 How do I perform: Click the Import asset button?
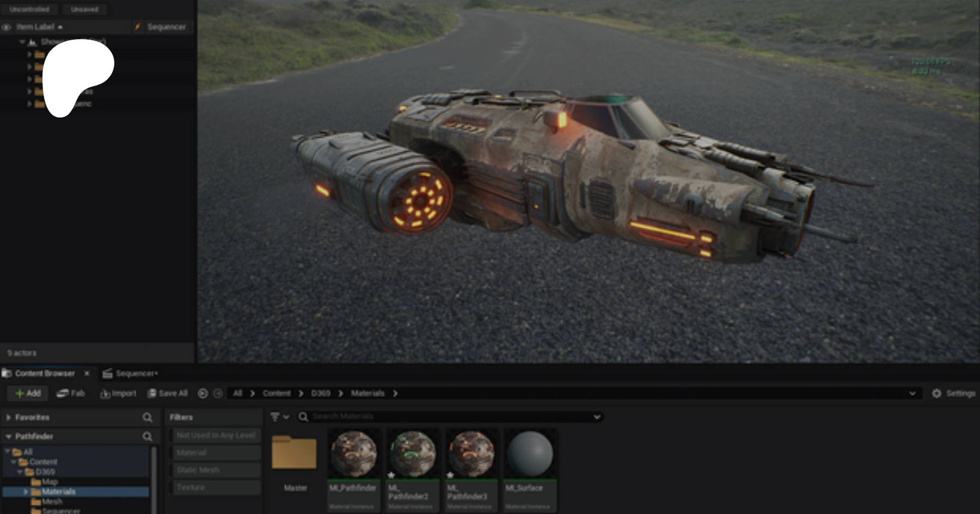tap(118, 393)
